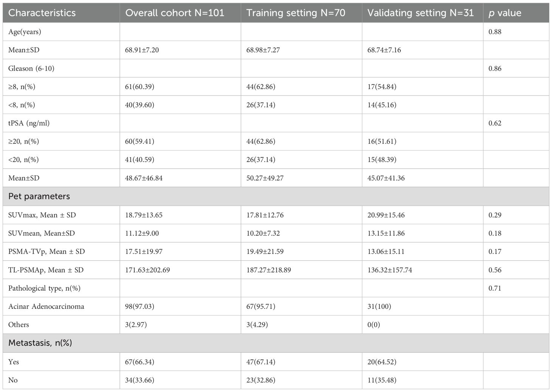Click the Training setting N=70 header
The height and width of the screenshot is (392, 552).
(296, 13)
